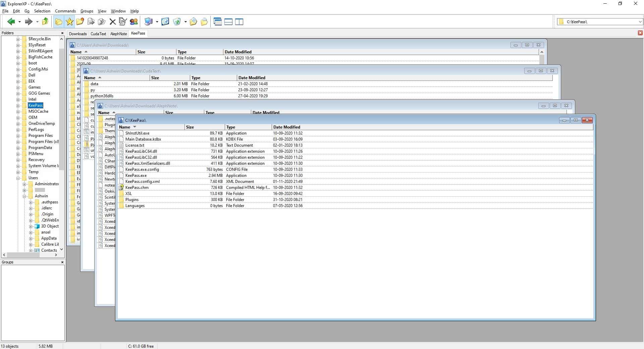Select the XSL folder icon in KeePass window
Viewport: 644px width, 349px height.
point(121,194)
